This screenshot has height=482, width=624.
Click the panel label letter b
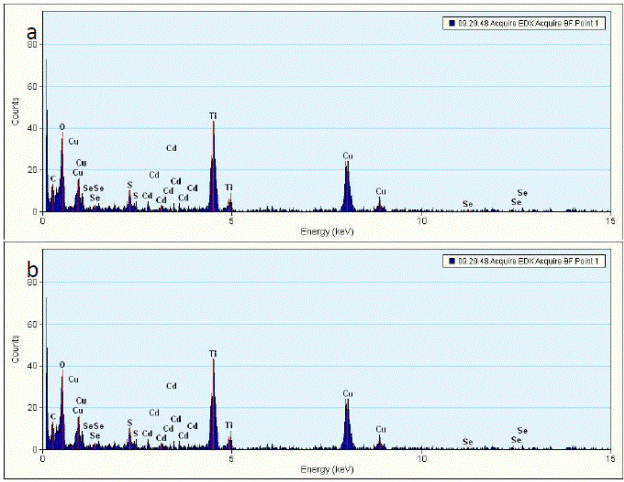(x=32, y=271)
